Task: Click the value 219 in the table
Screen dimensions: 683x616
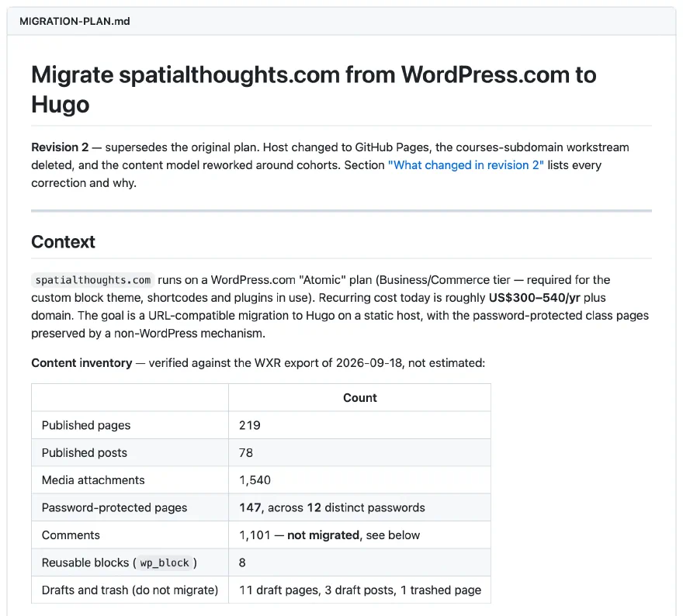Action: click(x=250, y=425)
